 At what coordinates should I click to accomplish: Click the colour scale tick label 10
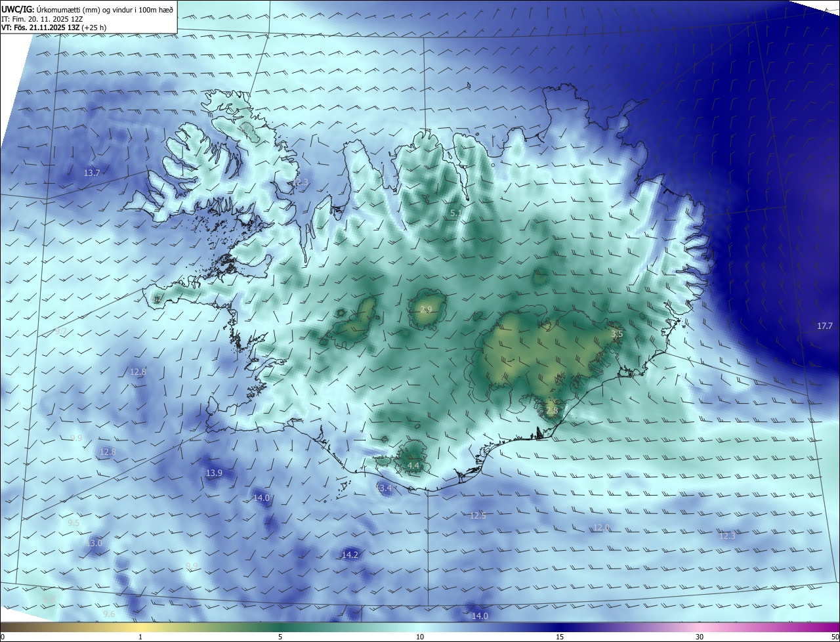[x=420, y=637]
